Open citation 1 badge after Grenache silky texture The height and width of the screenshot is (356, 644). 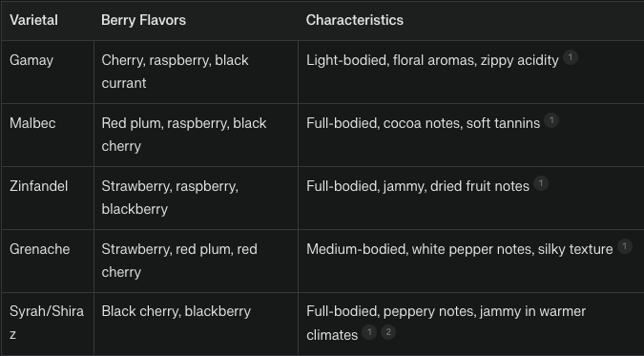click(624, 246)
